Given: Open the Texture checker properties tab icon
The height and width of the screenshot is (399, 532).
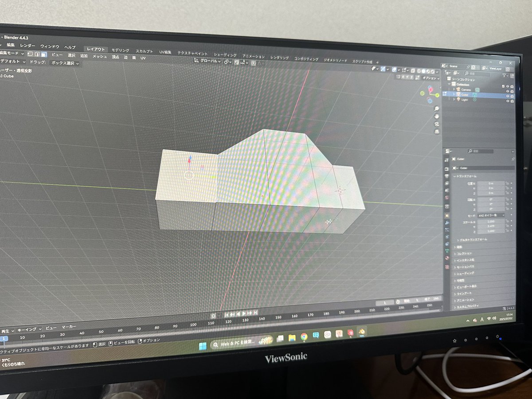Looking at the screenshot, I should click(x=447, y=266).
